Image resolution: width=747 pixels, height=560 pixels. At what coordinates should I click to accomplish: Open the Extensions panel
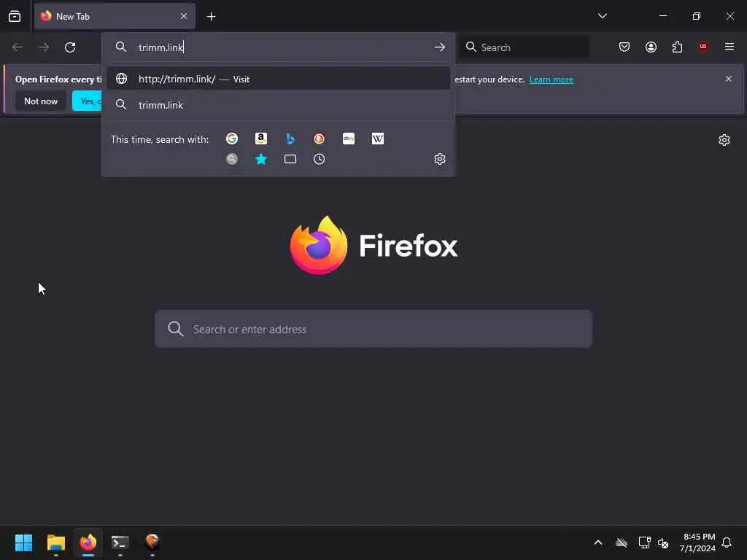678,47
